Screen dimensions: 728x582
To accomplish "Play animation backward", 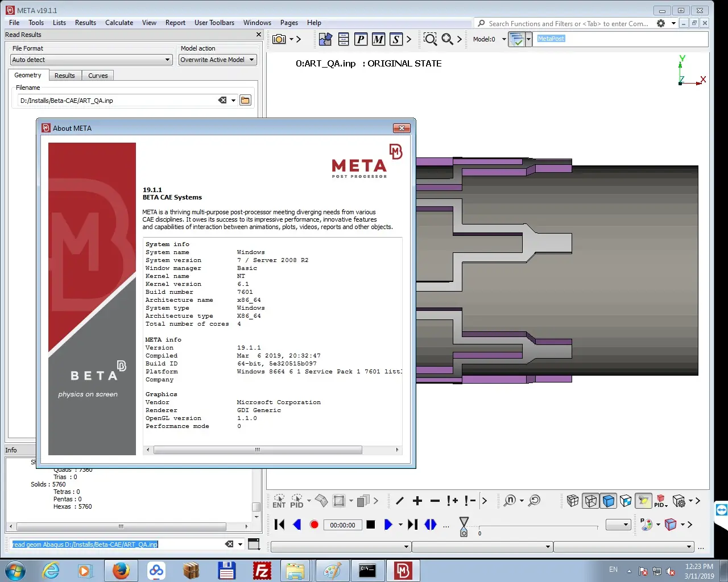I will (297, 525).
